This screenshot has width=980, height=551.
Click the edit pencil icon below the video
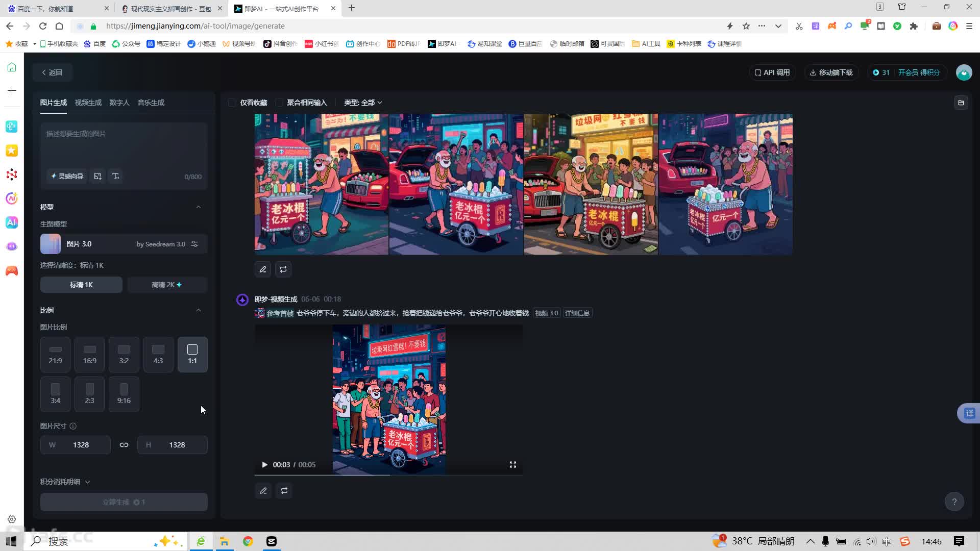click(x=263, y=491)
